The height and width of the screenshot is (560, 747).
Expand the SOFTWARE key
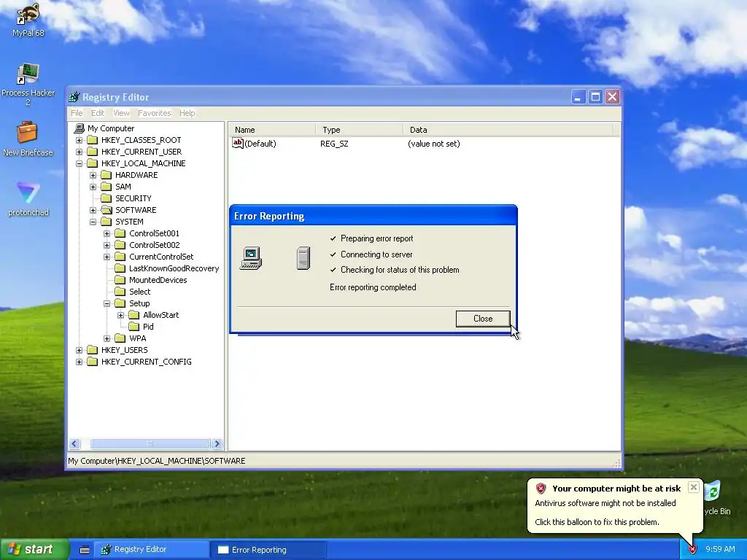pyautogui.click(x=93, y=211)
